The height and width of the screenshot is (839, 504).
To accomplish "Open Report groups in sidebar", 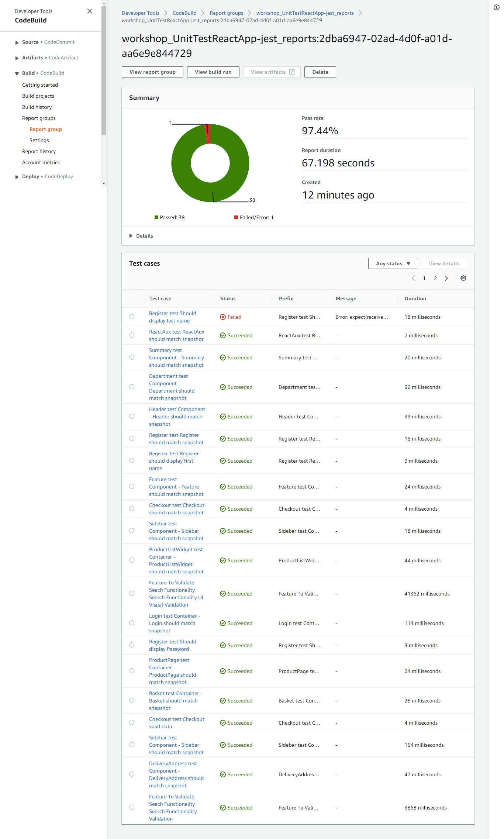I will point(39,118).
